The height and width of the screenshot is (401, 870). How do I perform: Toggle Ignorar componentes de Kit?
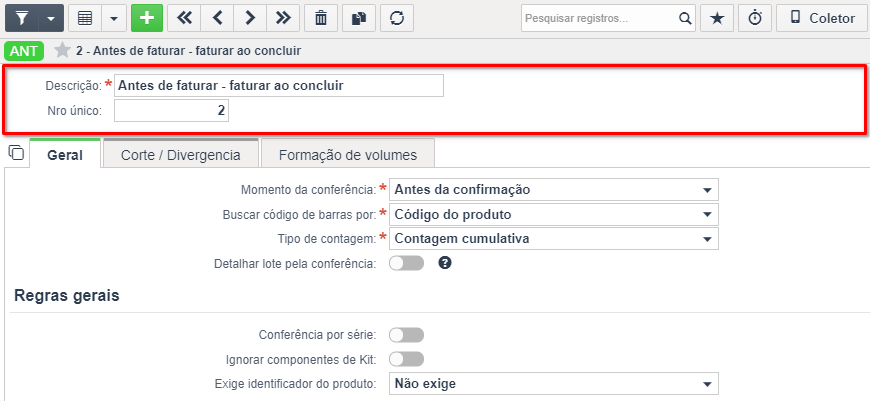[407, 359]
